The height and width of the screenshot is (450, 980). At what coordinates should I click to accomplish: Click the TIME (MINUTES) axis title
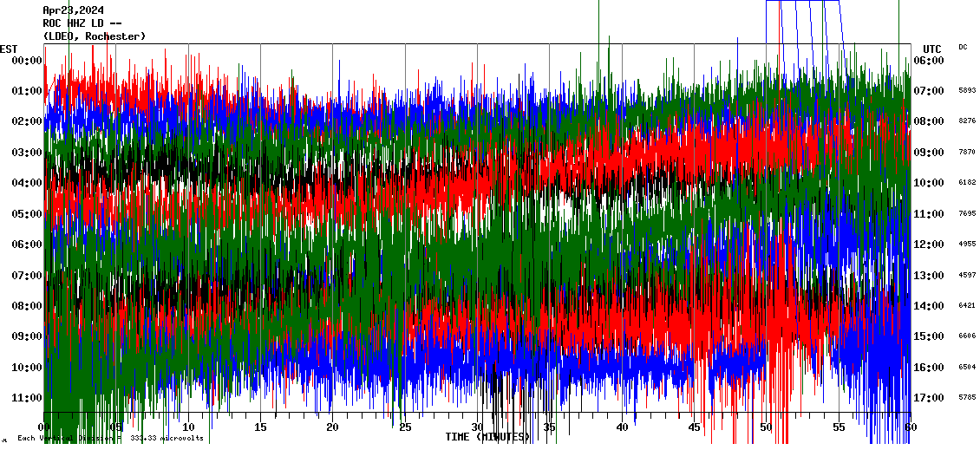[x=487, y=437]
